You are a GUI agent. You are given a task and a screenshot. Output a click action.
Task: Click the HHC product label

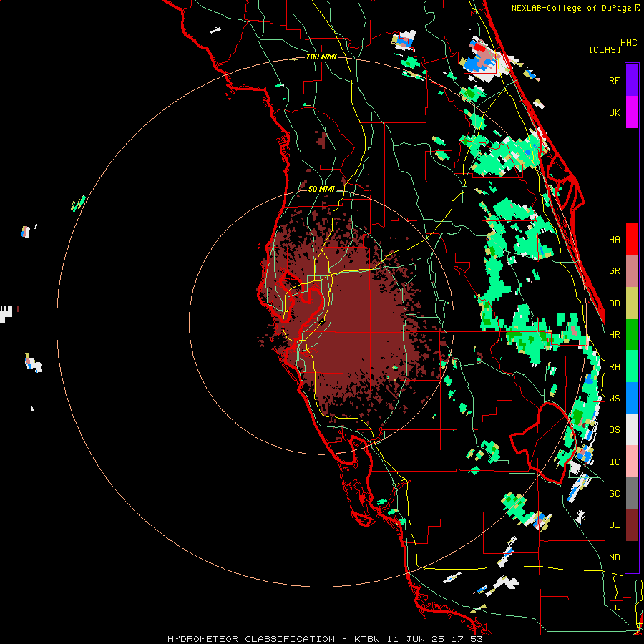pyautogui.click(x=629, y=43)
